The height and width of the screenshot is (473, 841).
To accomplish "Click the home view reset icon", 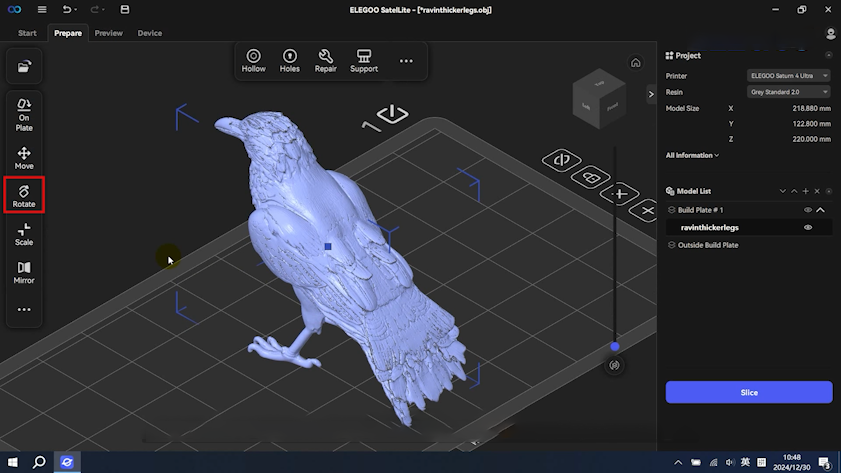I will coord(636,63).
